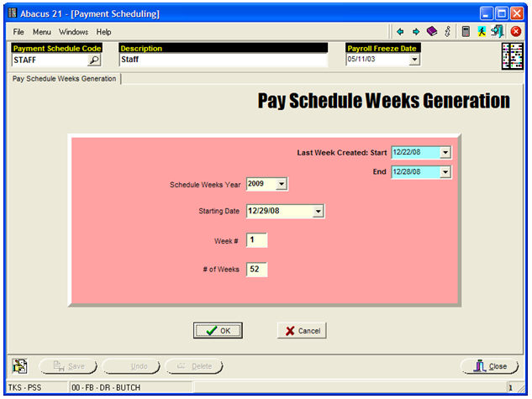Image resolution: width=532 pixels, height=399 pixels.
Task: Click the forward arrow toolbar icon
Action: [x=415, y=31]
